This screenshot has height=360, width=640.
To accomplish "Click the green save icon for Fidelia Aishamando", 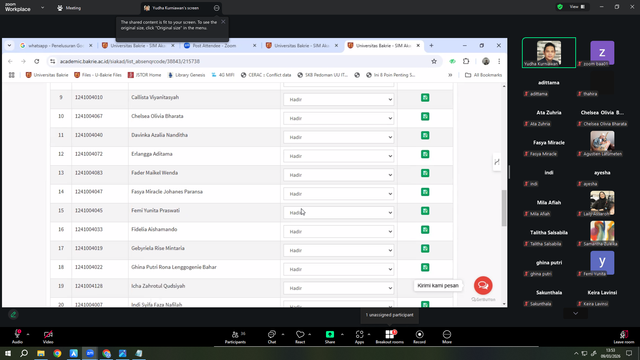I will (x=425, y=230).
